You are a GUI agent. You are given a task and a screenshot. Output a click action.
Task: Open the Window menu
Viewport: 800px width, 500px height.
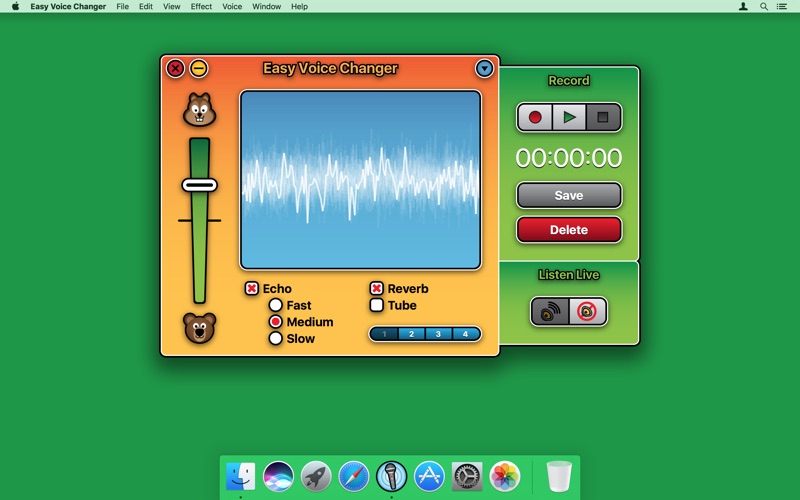[x=266, y=7]
